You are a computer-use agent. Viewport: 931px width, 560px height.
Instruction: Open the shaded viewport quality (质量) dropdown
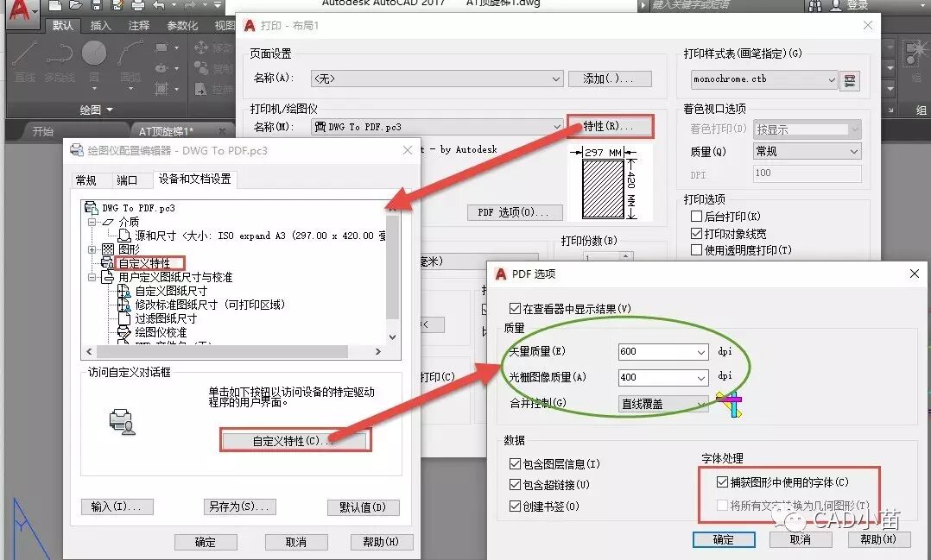click(807, 151)
